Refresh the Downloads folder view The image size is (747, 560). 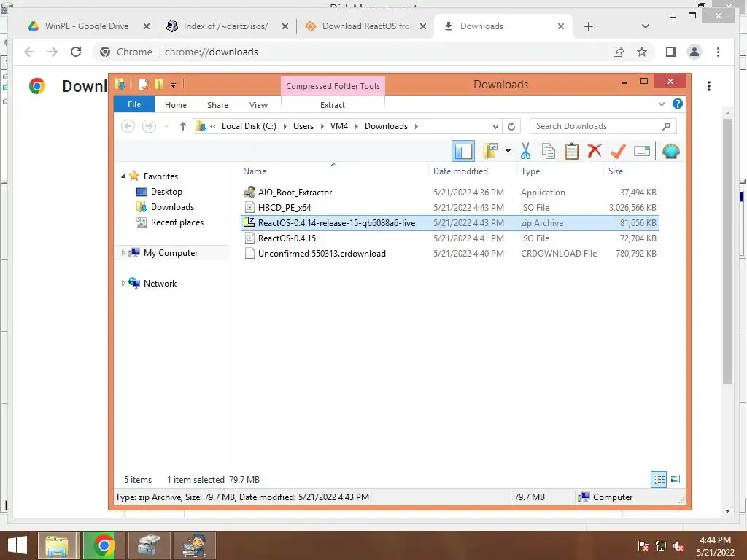[511, 126]
